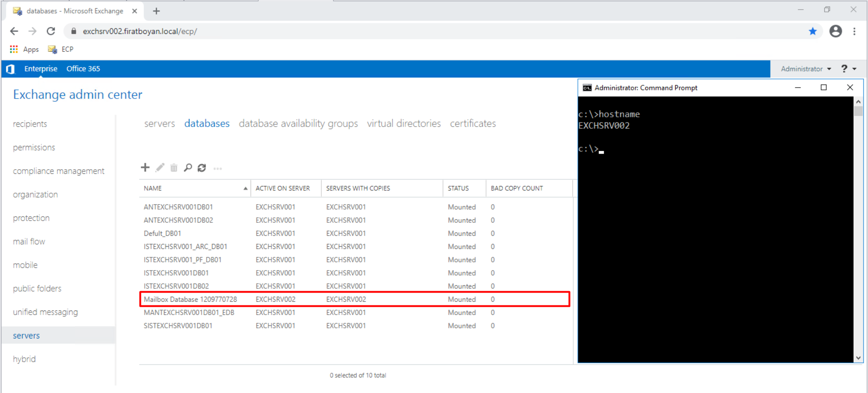Open the more options ellipsis icon

coord(218,169)
